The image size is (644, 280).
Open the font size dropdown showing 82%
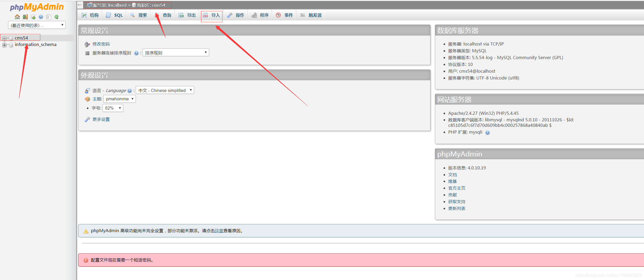click(113, 108)
